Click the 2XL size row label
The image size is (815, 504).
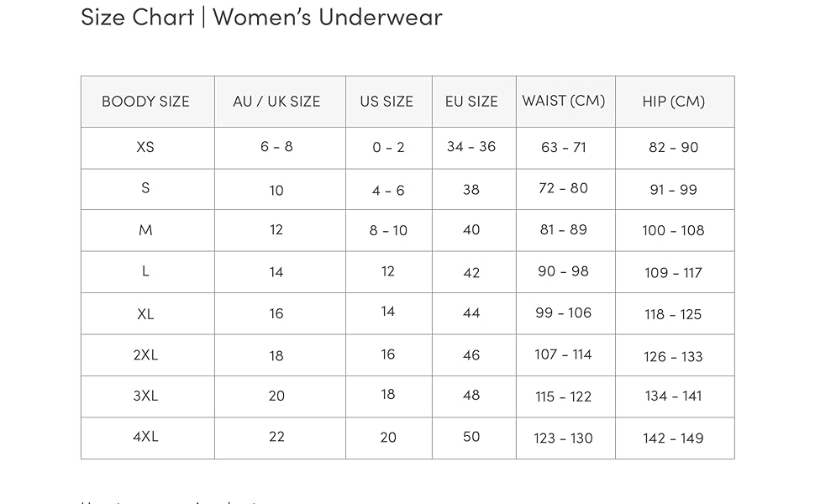[145, 354]
